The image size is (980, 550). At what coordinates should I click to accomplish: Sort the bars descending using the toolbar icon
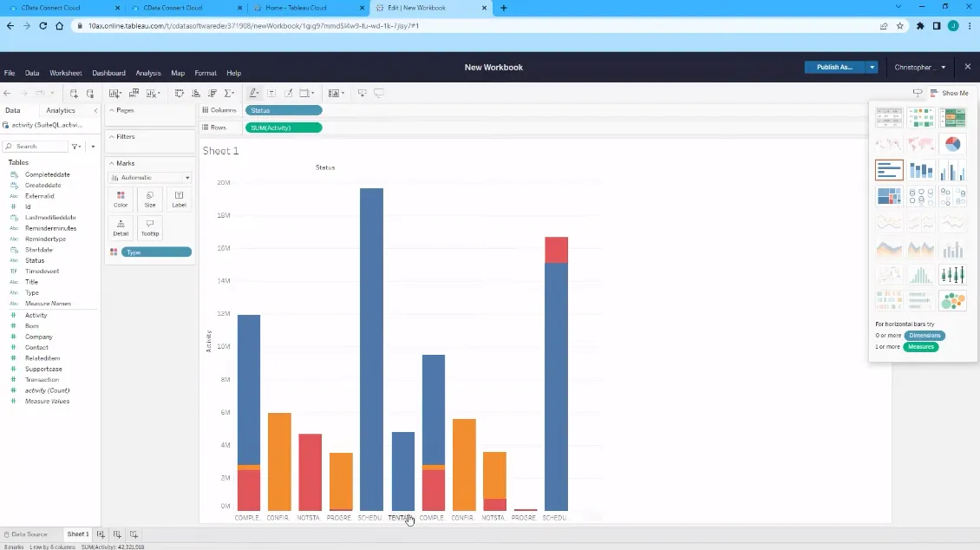[212, 93]
